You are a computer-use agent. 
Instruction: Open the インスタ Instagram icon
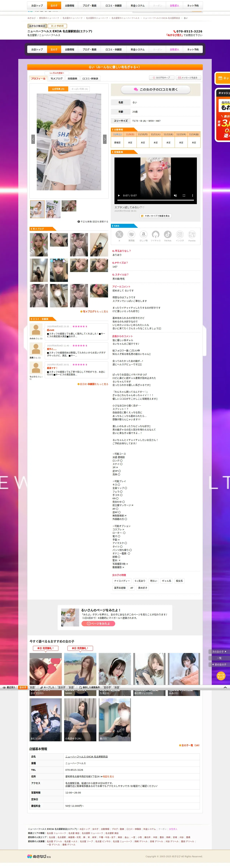pos(180,235)
